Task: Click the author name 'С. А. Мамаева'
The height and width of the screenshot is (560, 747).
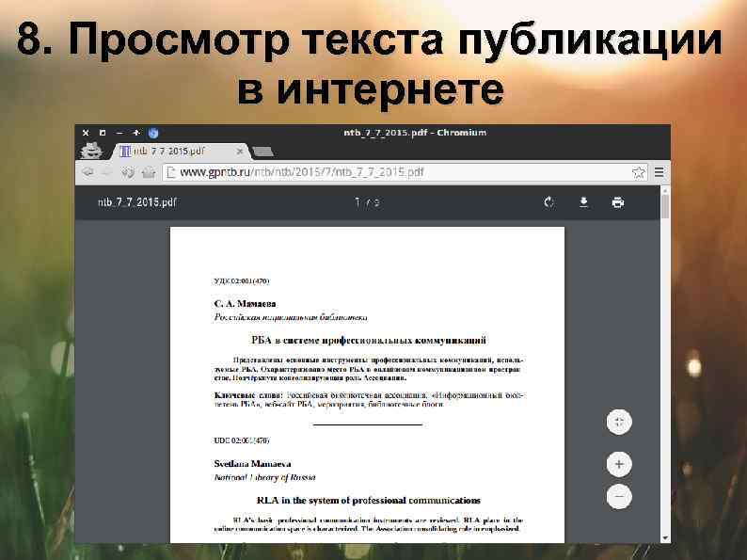Action: [245, 304]
